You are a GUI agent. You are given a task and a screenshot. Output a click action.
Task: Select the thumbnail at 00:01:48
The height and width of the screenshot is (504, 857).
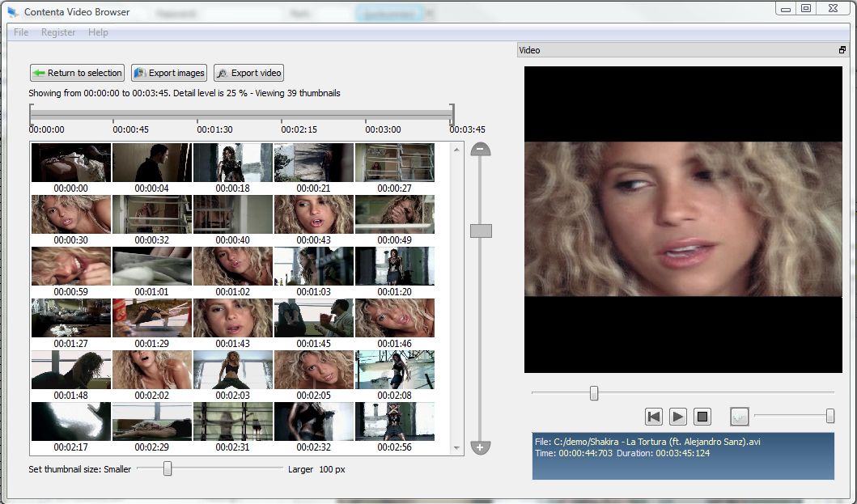[x=71, y=370]
